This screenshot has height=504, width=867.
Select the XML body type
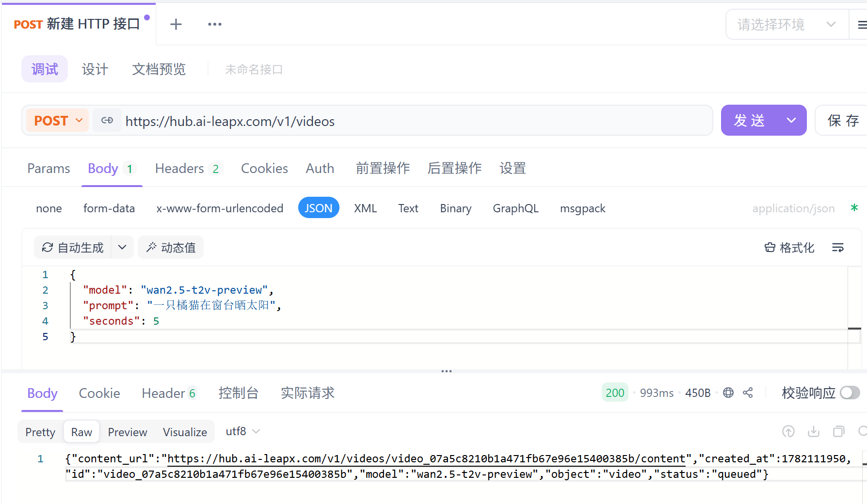tap(365, 208)
